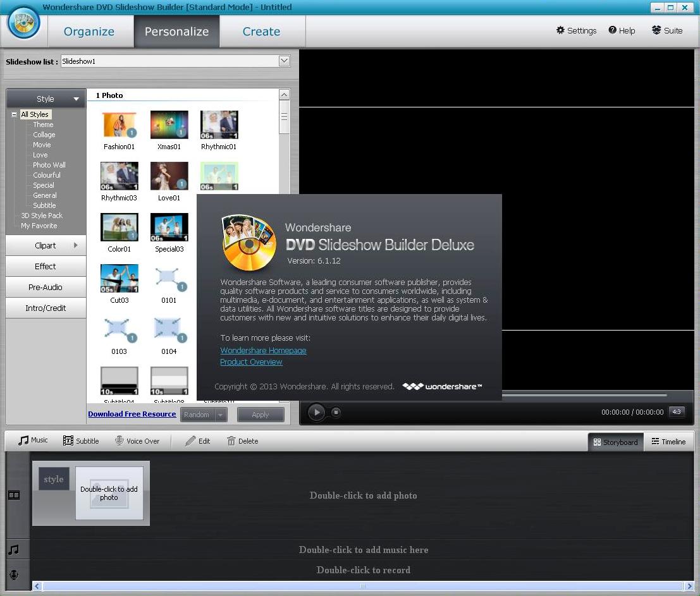Collapse the All Styles tree node

pyautogui.click(x=15, y=114)
